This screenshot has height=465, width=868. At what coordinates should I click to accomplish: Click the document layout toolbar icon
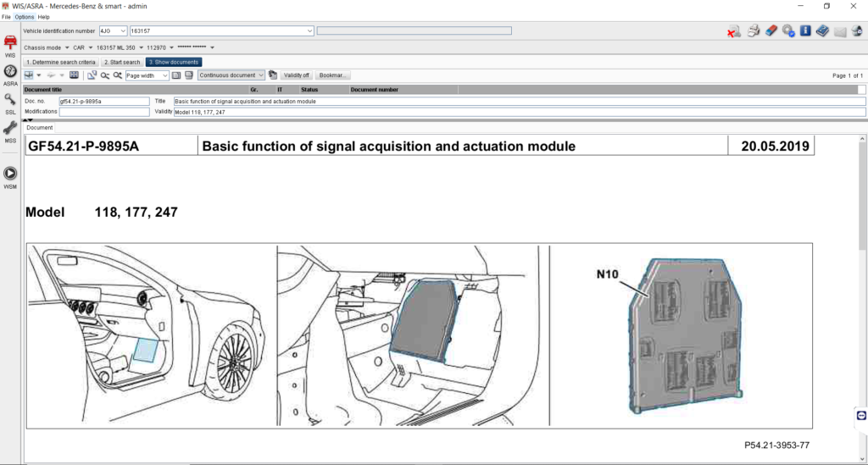click(29, 75)
